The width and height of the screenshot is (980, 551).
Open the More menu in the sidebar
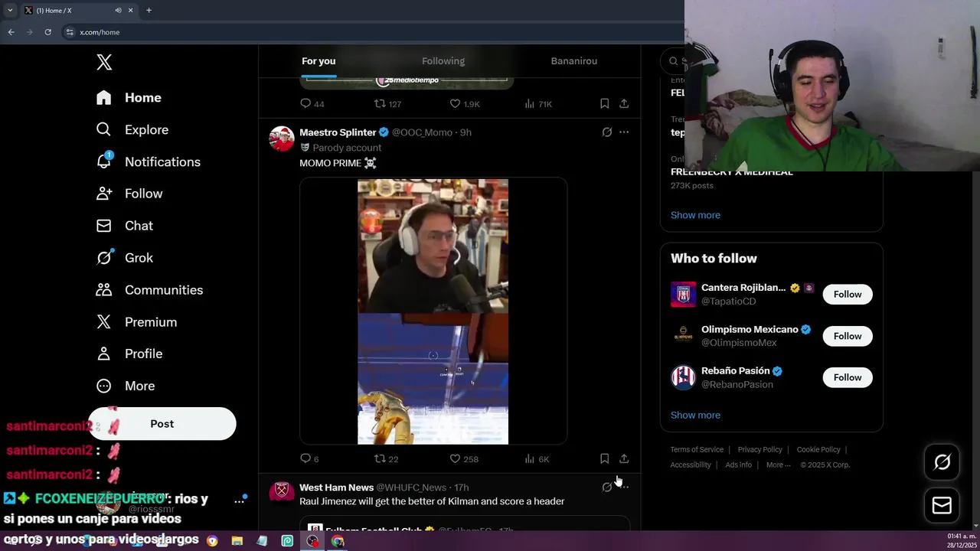tap(125, 386)
